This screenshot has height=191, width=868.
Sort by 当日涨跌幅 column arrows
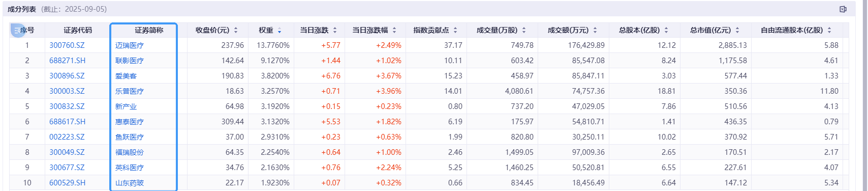pyautogui.click(x=394, y=31)
